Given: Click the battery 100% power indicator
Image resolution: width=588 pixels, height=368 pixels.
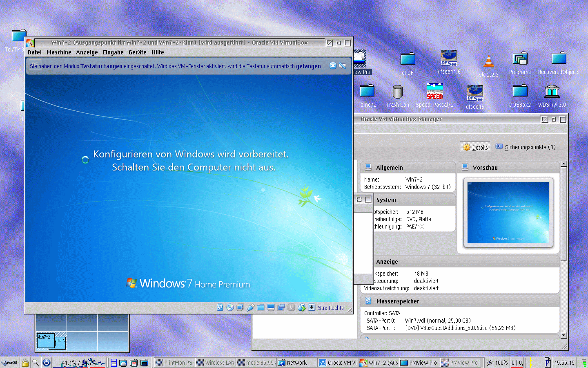Looking at the screenshot, I should click(x=497, y=363).
